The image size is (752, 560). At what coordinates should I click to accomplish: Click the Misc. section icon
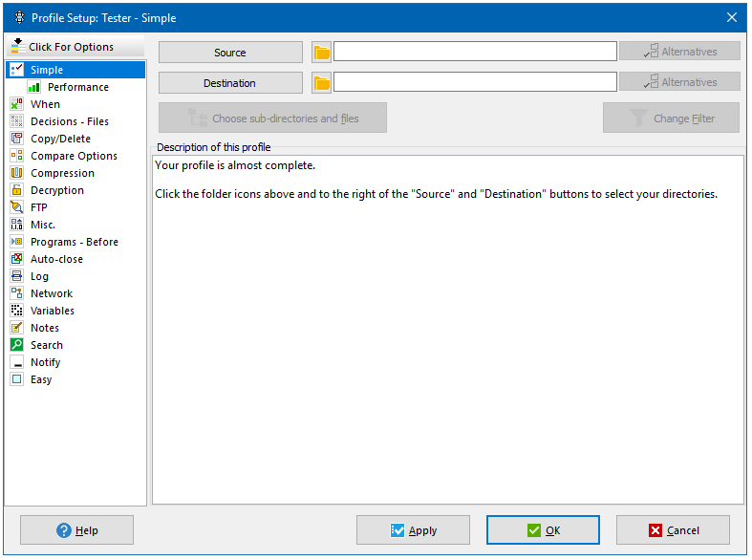coord(17,225)
